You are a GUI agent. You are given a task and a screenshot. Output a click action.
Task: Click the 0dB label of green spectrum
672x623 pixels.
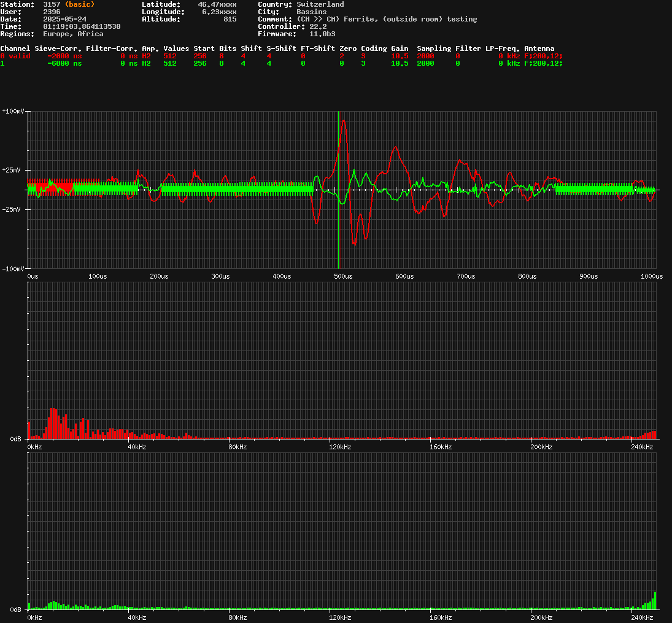point(16,609)
